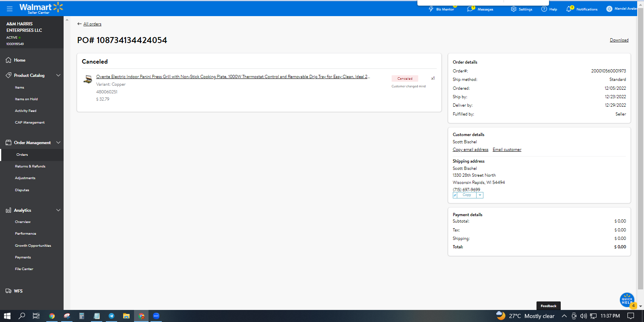Click the WFS truck icon

click(8, 291)
